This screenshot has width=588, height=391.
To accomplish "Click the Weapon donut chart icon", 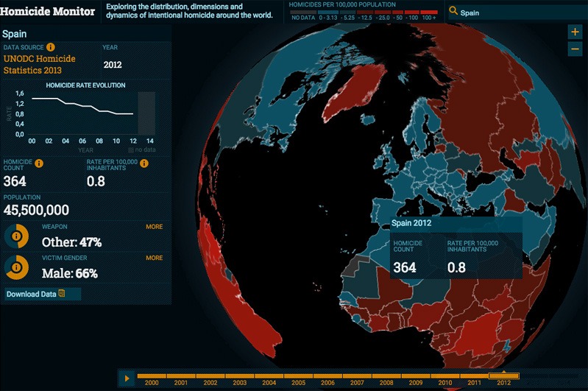I will 16,236.
